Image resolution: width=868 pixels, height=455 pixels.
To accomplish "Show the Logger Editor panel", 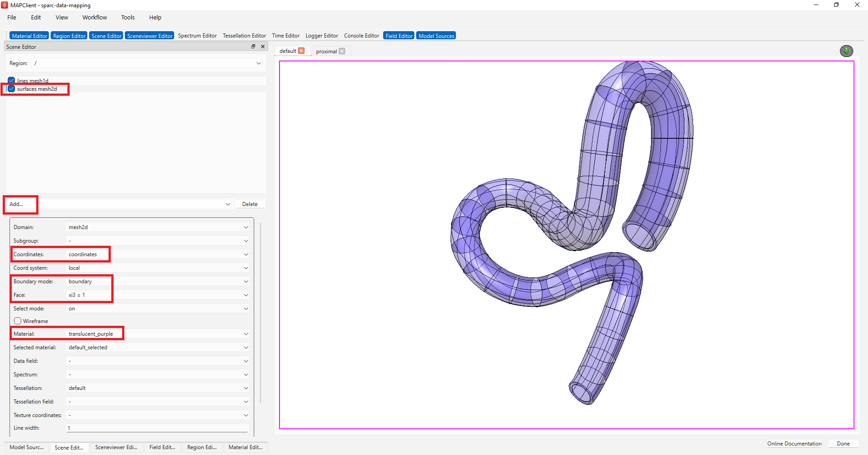I will (322, 36).
